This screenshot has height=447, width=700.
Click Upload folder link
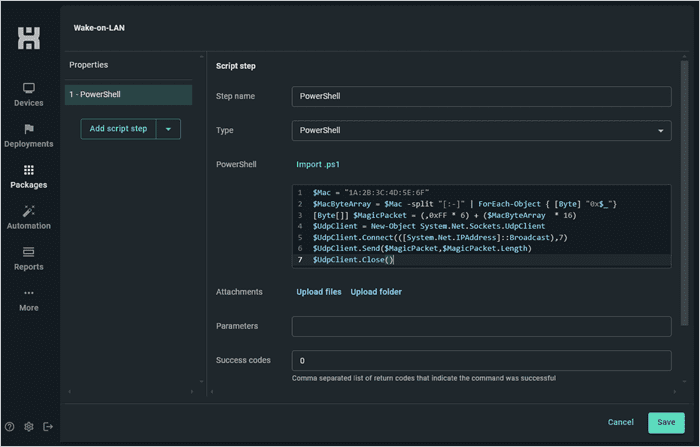(376, 292)
